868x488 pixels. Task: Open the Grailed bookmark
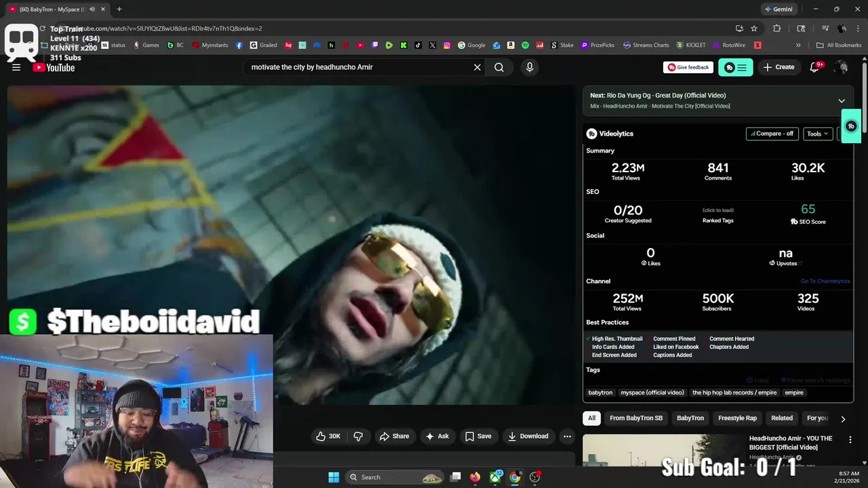263,45
